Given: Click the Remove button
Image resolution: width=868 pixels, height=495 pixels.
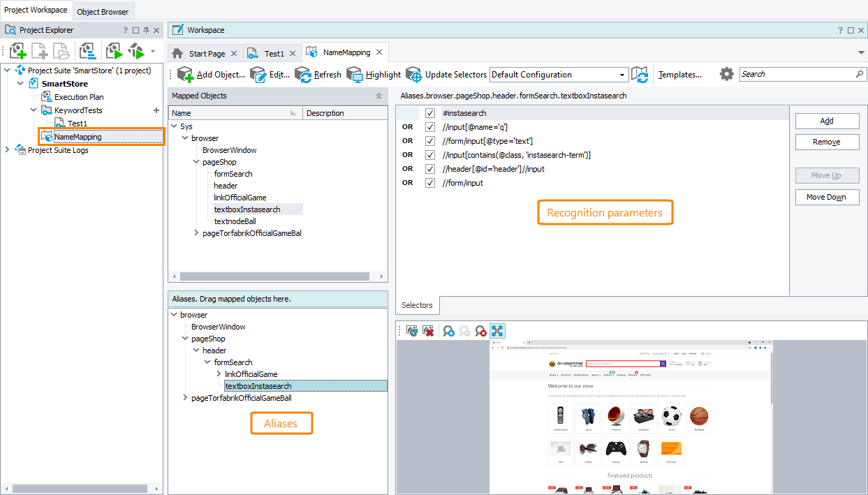Looking at the screenshot, I should tap(827, 142).
